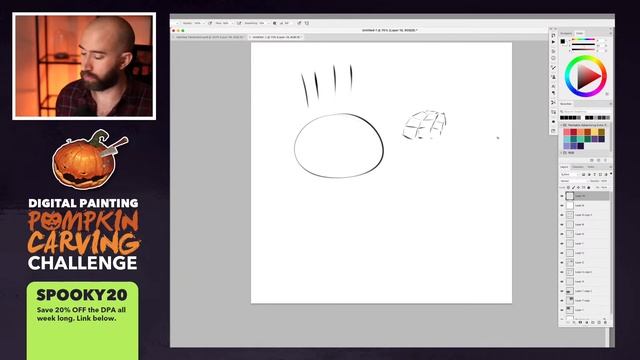This screenshot has height=360, width=640.
Task: Click the create new swatch icon
Action: click(598, 160)
